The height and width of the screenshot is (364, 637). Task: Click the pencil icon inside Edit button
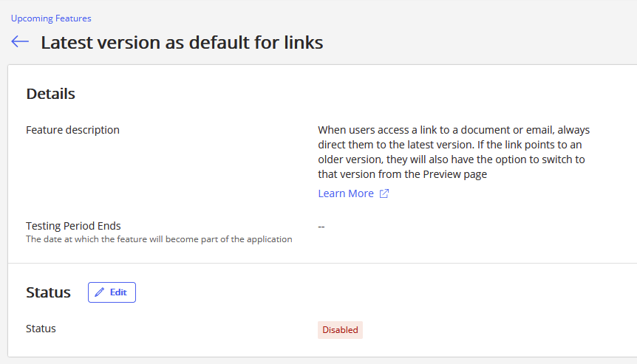tap(100, 292)
